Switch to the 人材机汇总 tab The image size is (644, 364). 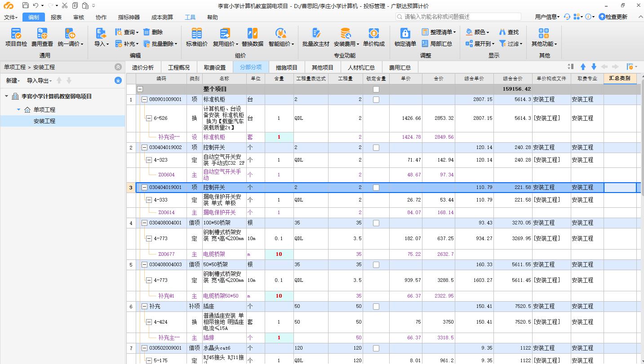tap(361, 67)
